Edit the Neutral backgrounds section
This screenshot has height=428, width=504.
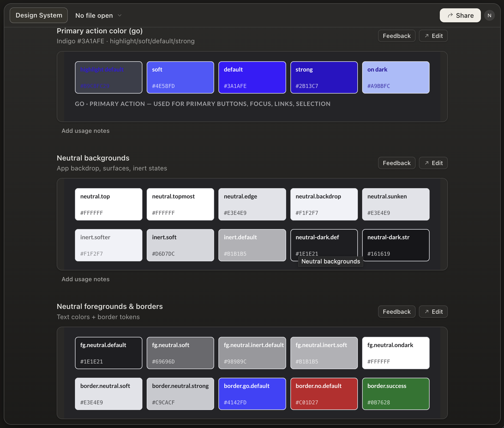pos(433,163)
